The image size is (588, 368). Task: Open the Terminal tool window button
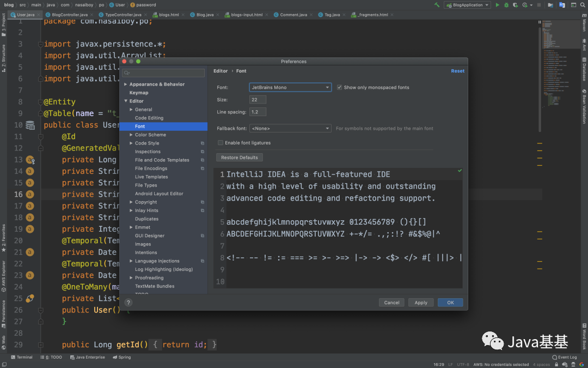22,357
